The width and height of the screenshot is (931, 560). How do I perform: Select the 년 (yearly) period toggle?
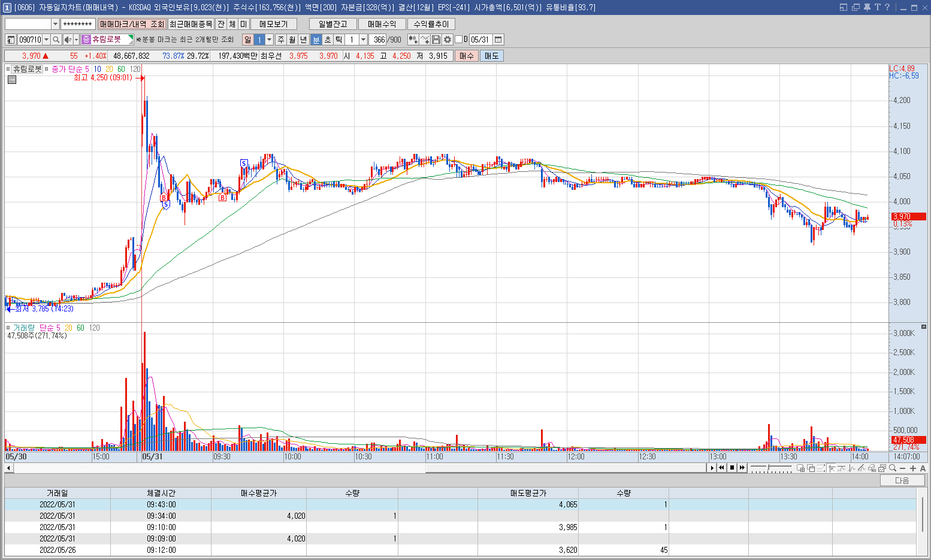(304, 40)
